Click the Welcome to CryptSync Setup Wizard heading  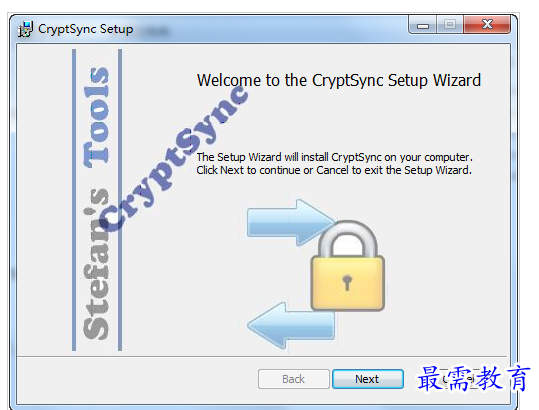click(339, 81)
